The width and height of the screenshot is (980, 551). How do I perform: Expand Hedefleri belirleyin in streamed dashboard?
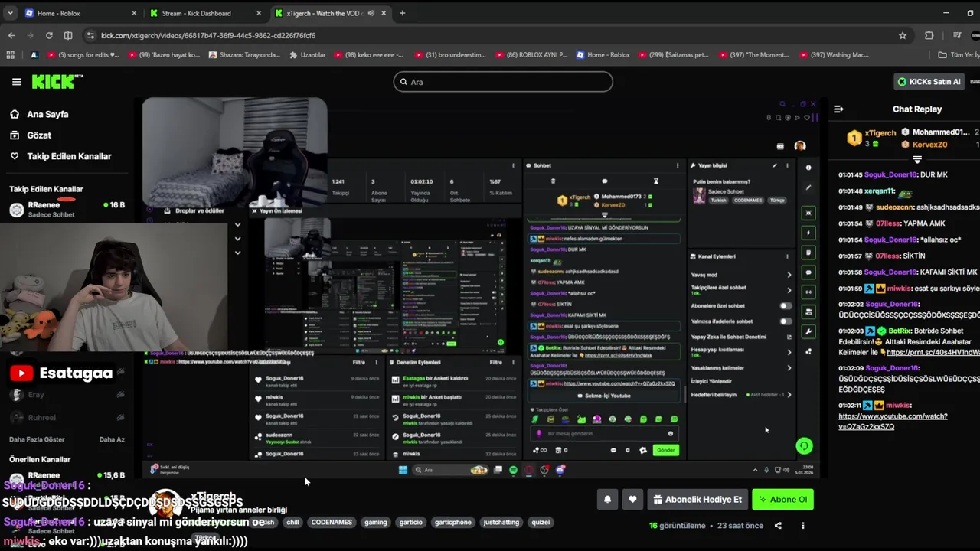coord(789,395)
